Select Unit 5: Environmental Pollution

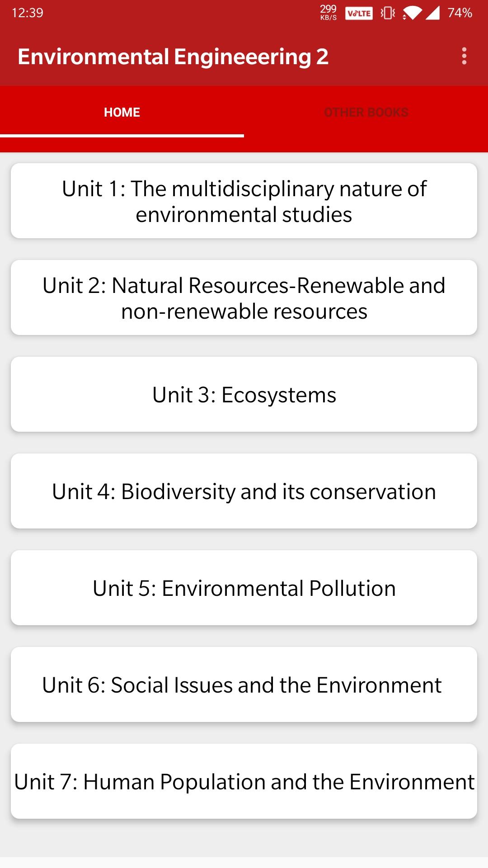tap(244, 588)
